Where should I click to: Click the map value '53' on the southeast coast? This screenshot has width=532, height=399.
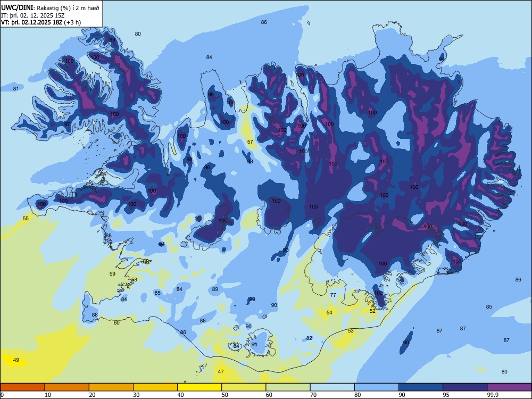351,330
